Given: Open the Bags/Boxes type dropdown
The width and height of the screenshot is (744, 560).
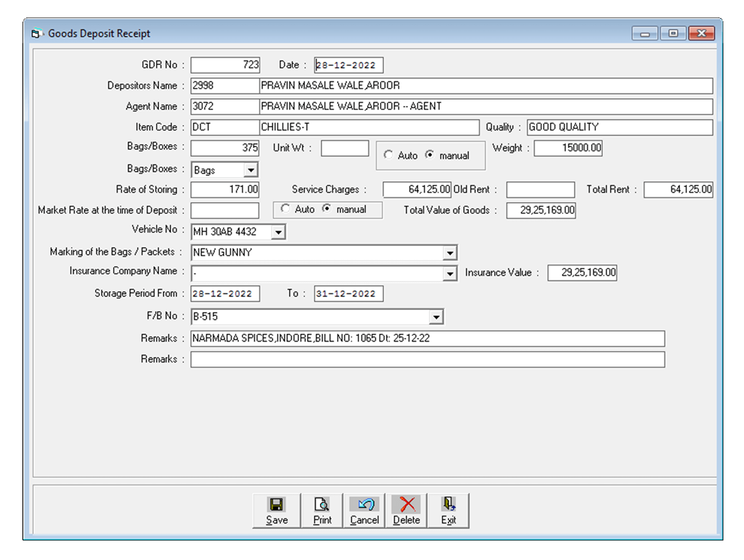Looking at the screenshot, I should tap(251, 170).
